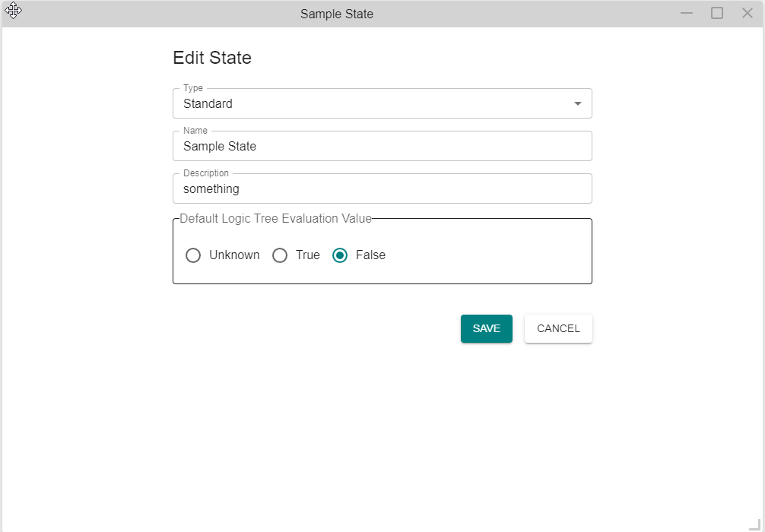The width and height of the screenshot is (765, 532).
Task: Click the Edit State heading
Action: point(212,58)
